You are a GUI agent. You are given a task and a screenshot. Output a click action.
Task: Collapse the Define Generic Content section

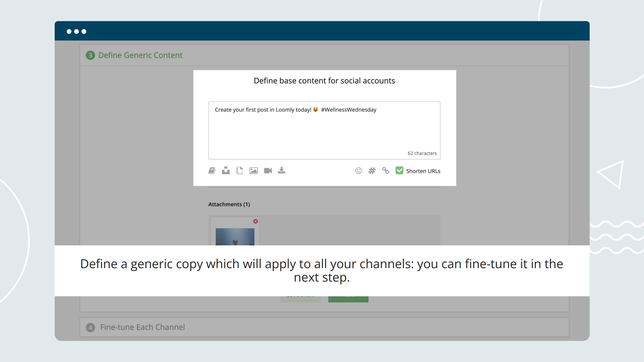click(x=140, y=55)
